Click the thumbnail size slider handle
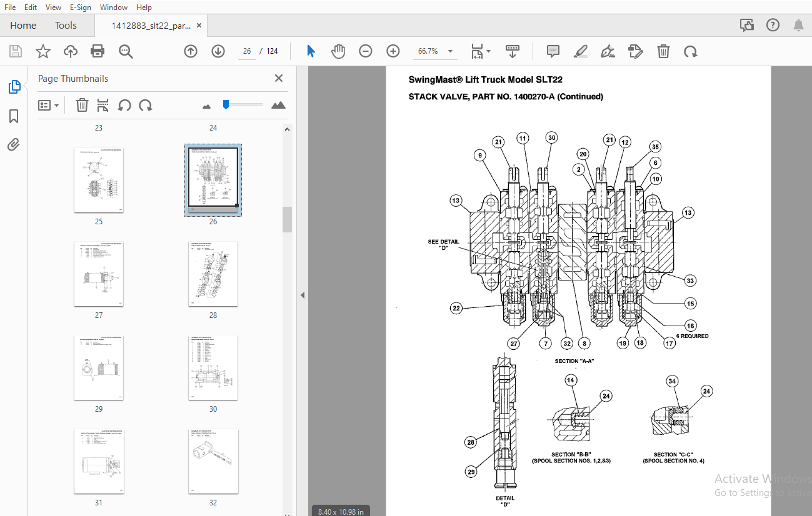Viewport: 812px width, 516px height. (226, 104)
